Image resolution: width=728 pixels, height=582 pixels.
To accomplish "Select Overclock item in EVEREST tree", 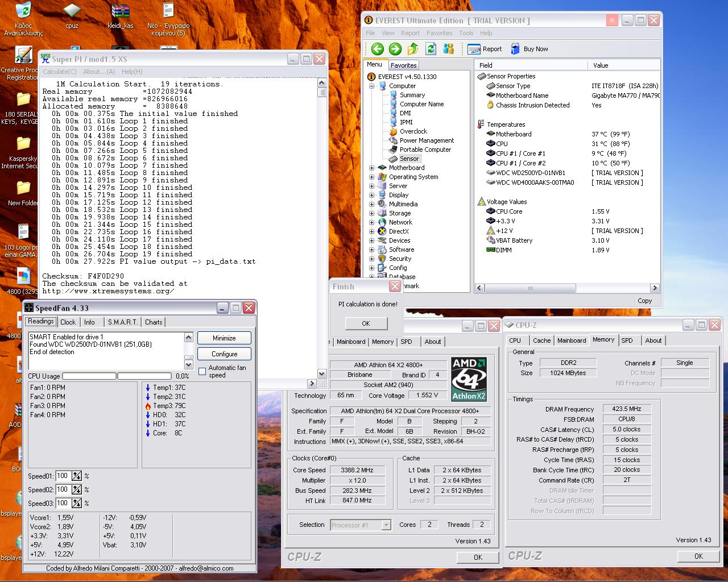I will 413,131.
